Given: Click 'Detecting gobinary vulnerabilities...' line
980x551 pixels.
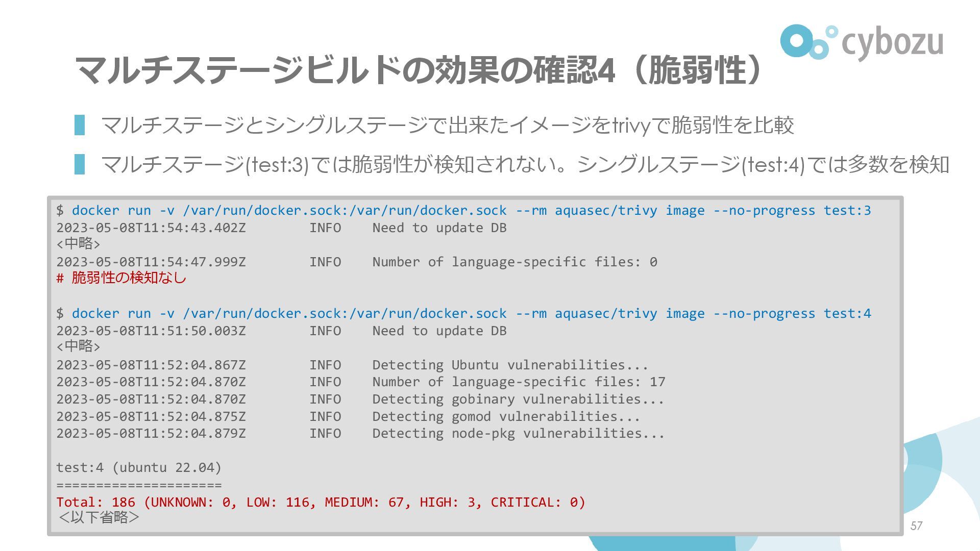Looking at the screenshot, I should [x=360, y=399].
